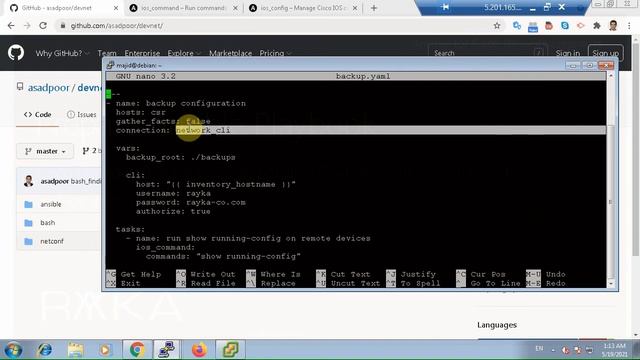Click 'backup.yaml' title in nano
The width and height of the screenshot is (640, 360).
pos(363,76)
